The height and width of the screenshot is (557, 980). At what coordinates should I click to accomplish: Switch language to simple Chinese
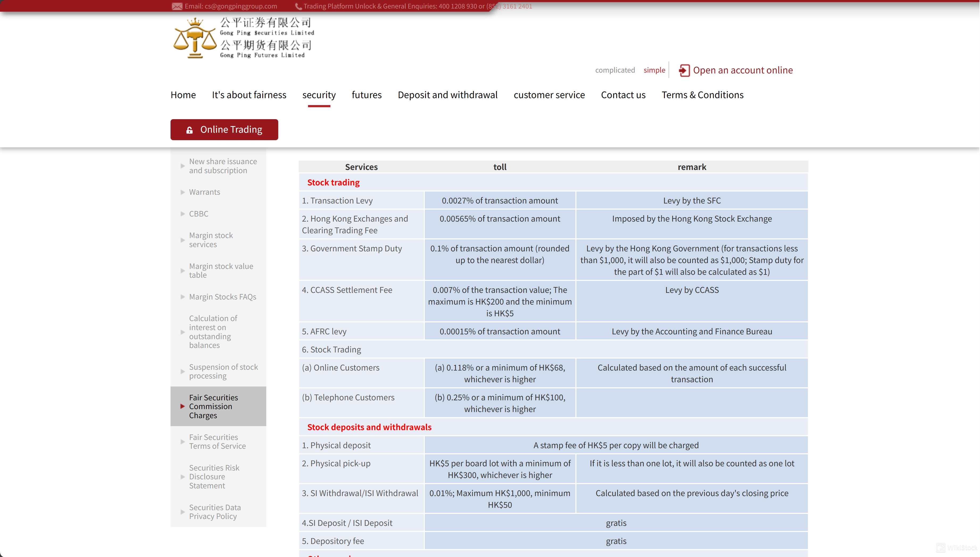[x=654, y=70]
